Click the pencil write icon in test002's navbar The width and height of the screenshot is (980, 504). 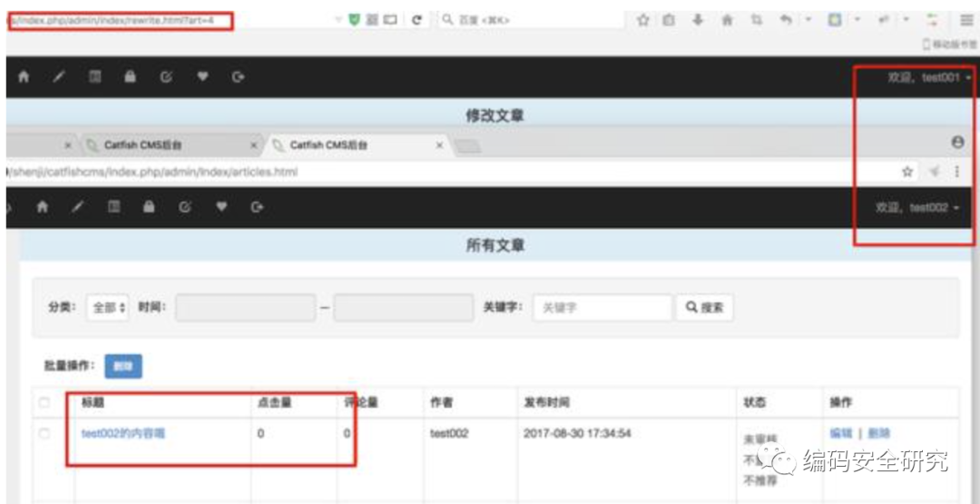(77, 207)
